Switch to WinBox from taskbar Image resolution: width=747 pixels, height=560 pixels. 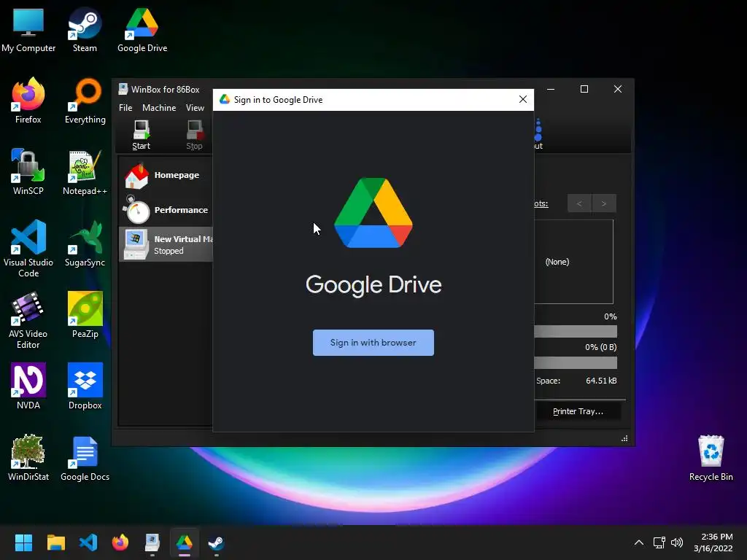tap(152, 542)
